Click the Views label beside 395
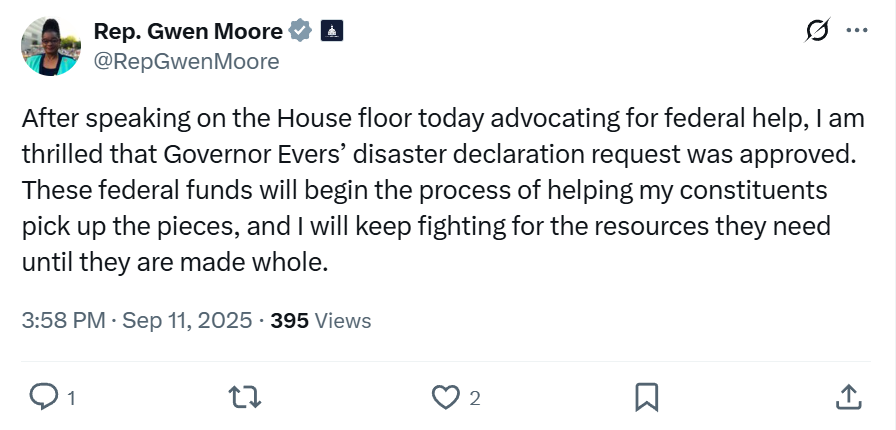 (x=343, y=321)
